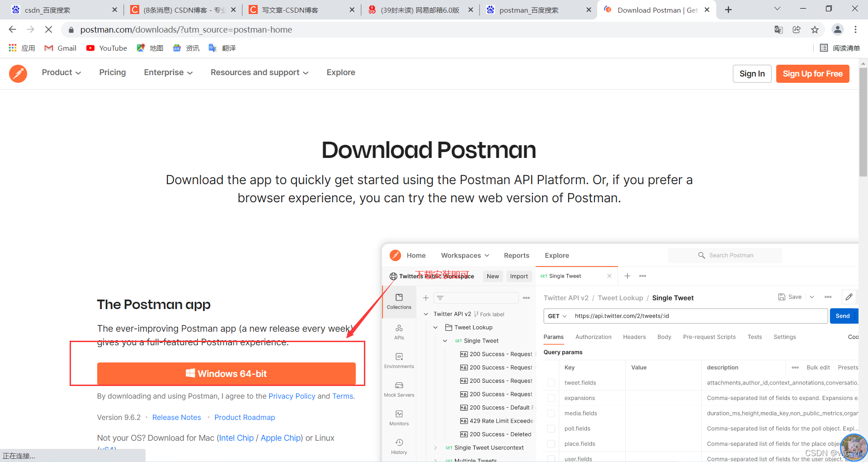
Task: Click the Search Postman field
Action: tap(725, 255)
